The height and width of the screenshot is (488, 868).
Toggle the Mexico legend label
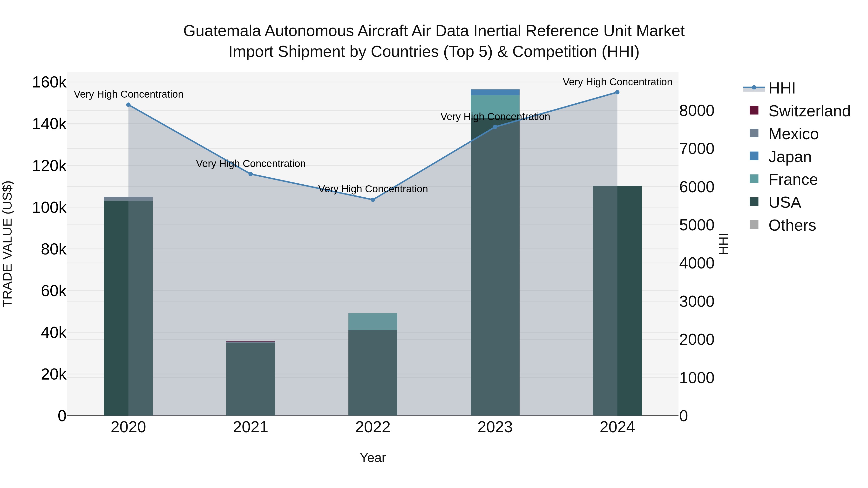coord(793,134)
